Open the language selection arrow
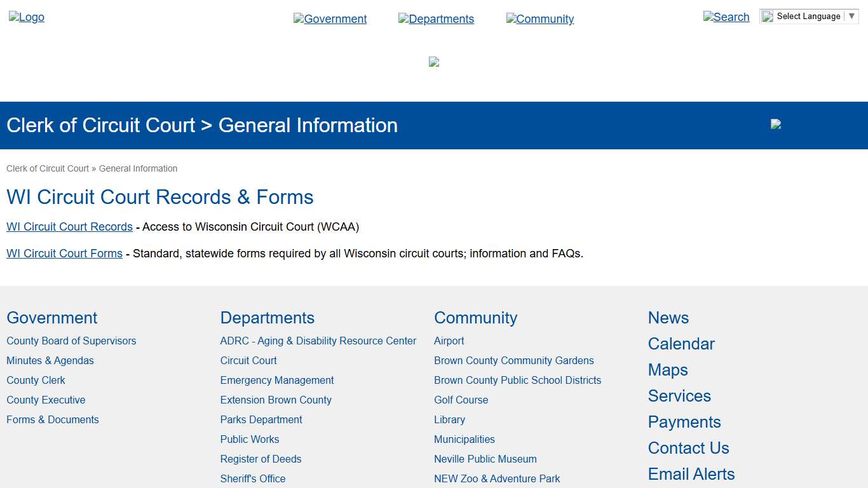Image resolution: width=868 pixels, height=488 pixels. tap(851, 16)
